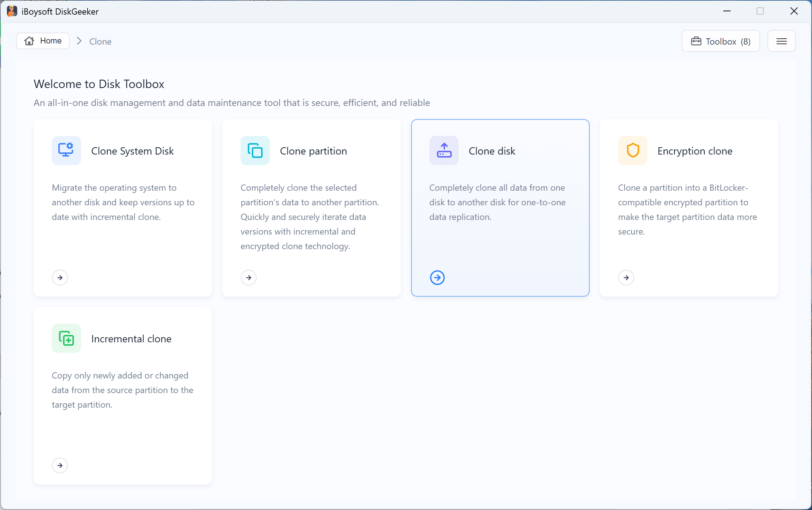Click the Encryption clone shield icon

632,150
